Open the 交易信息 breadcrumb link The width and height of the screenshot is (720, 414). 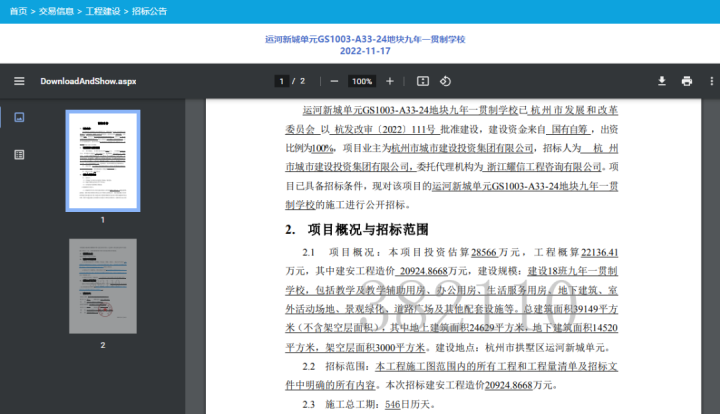pos(56,11)
